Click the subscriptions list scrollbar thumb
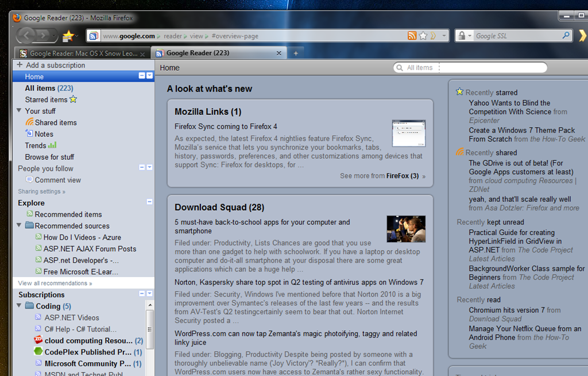This screenshot has height=376, width=588. (x=150, y=329)
